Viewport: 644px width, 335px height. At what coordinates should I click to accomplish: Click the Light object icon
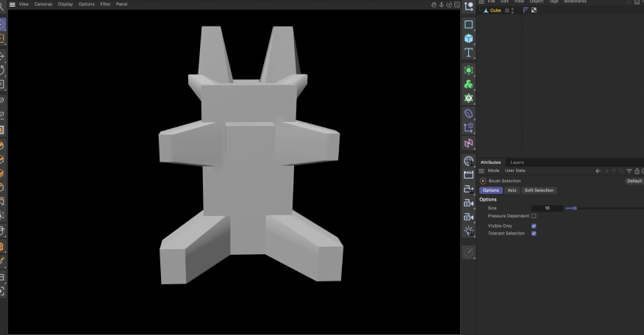click(468, 231)
